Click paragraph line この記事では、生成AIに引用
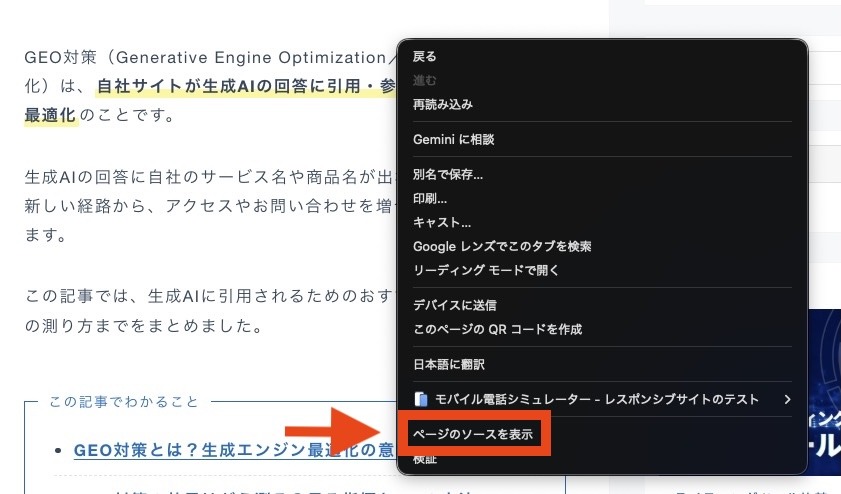Image resolution: width=841 pixels, height=494 pixels. pos(209,296)
